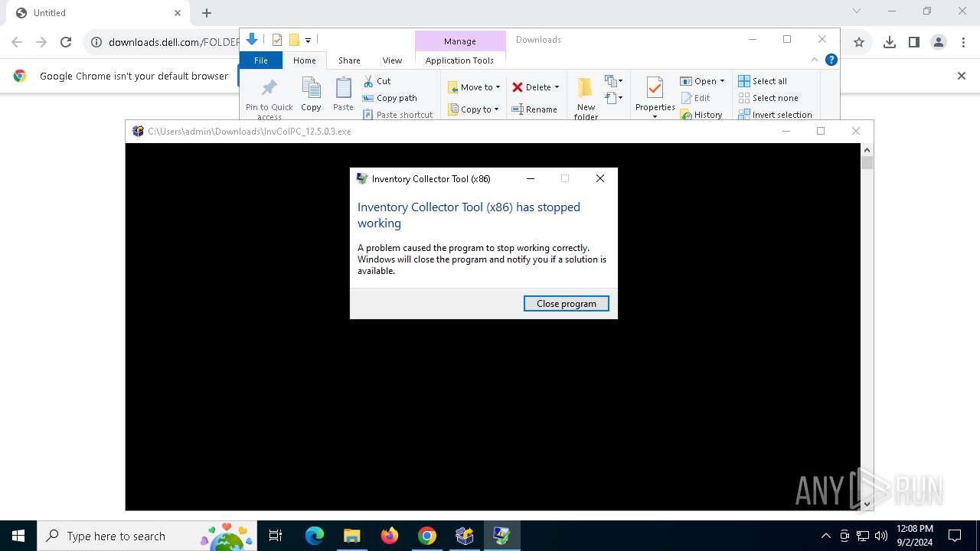Launch Microsoft Edge from taskbar
Screen dimensions: 980x551
[315, 536]
